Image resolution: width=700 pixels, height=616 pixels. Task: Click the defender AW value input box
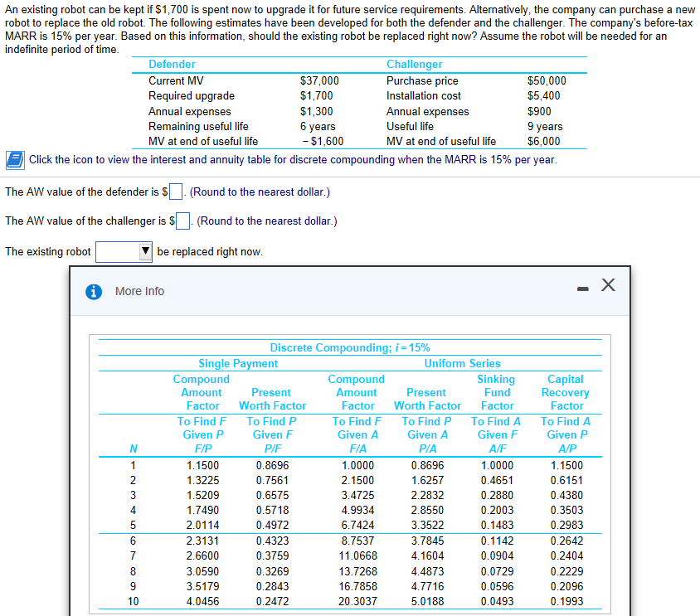[174, 192]
